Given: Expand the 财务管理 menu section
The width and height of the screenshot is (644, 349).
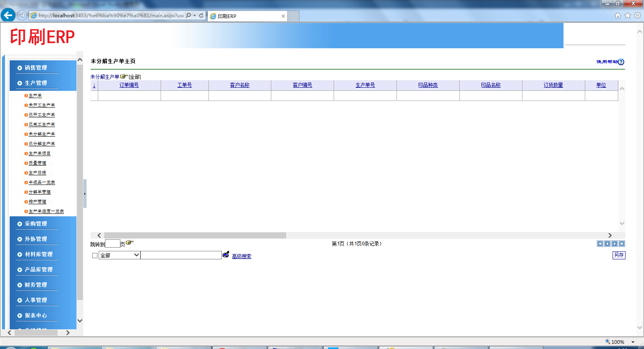Looking at the screenshot, I should pyautogui.click(x=36, y=285).
